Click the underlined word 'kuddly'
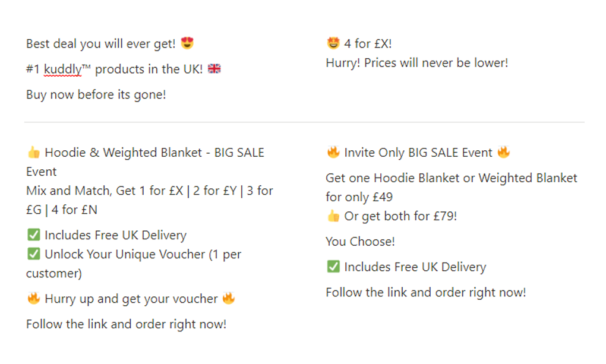Screen dimensions: 606x364 coord(62,69)
